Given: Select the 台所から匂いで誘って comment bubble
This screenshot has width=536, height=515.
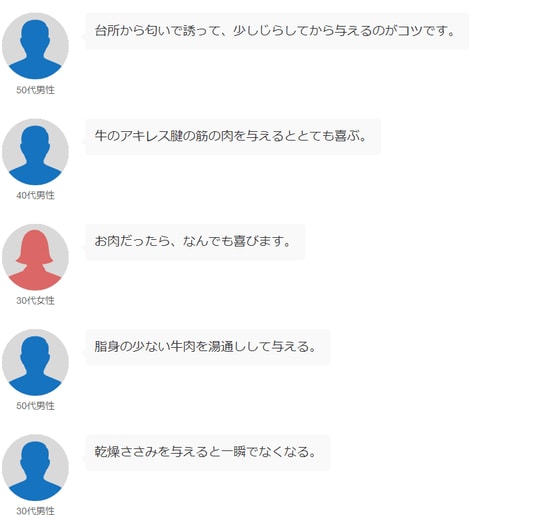Looking at the screenshot, I should 277,31.
